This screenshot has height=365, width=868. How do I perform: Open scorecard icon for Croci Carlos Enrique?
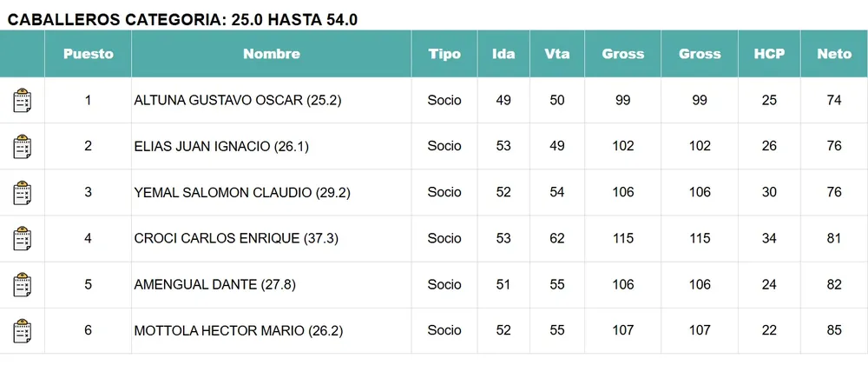[x=22, y=239]
